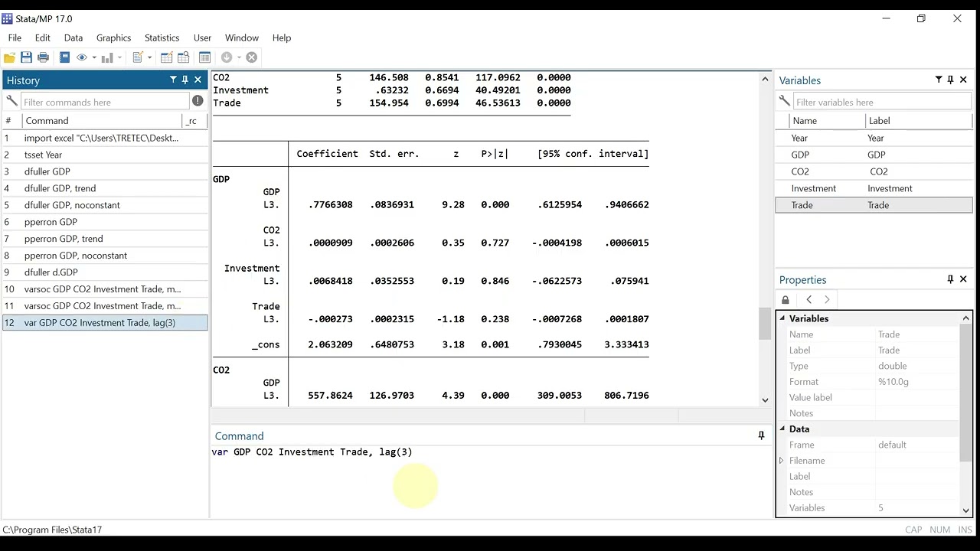Toggle the History panel pin icon

(185, 80)
